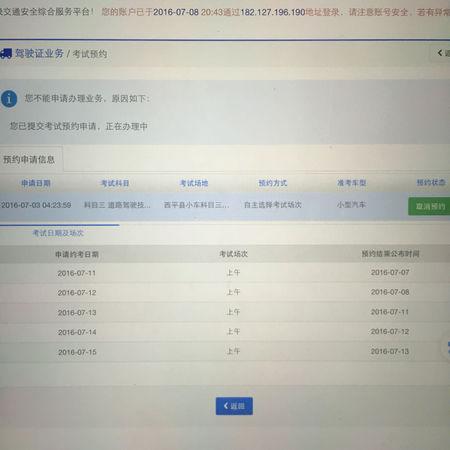450x450 pixels.
Task: Click result date 2016-07-11 in 2016-07-13 row
Action: (390, 312)
